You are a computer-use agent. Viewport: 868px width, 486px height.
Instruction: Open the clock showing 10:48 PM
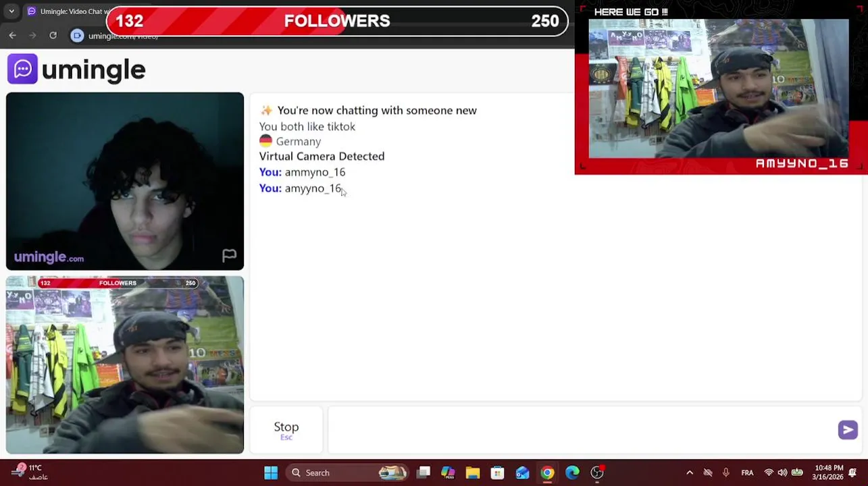[828, 473]
